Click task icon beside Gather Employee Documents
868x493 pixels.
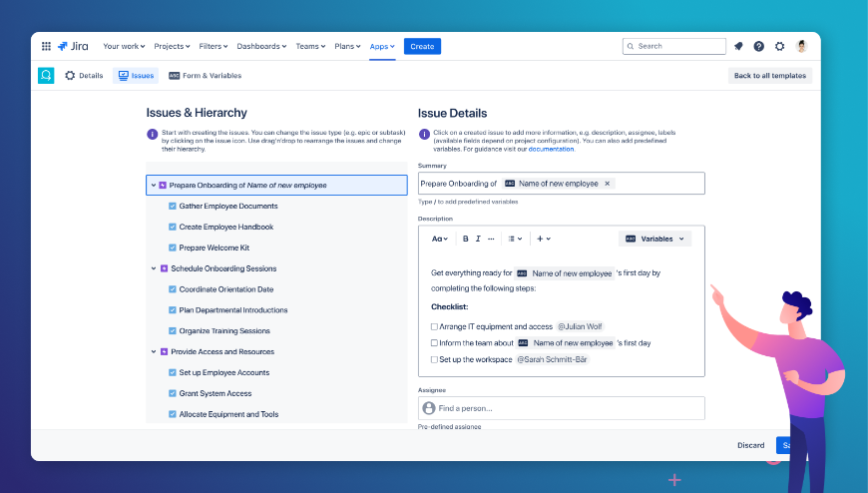click(173, 206)
